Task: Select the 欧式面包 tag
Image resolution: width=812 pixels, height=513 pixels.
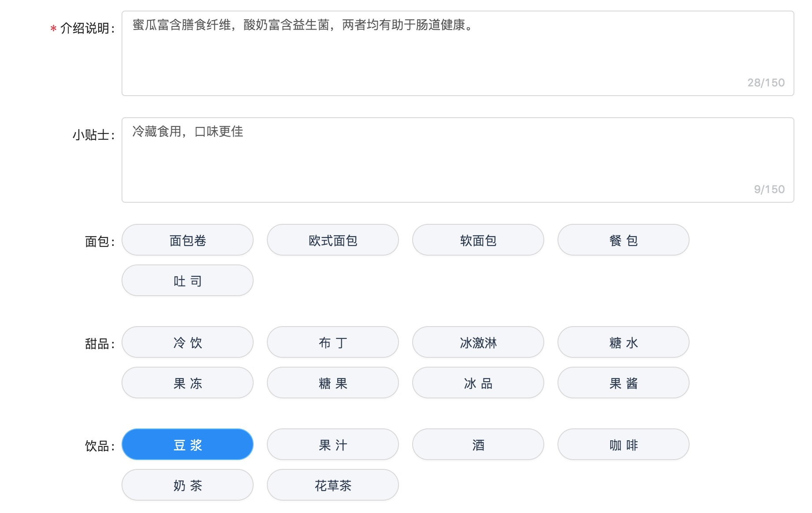Action: [333, 240]
